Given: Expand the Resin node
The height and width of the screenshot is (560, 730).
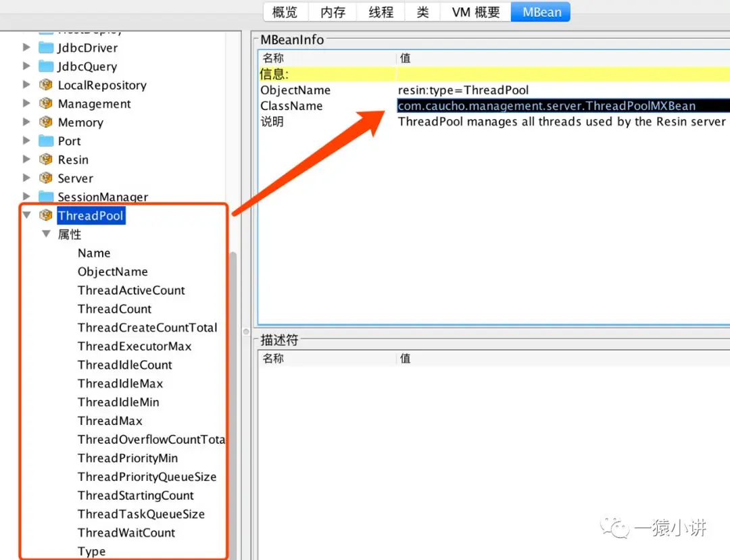Looking at the screenshot, I should 26,159.
